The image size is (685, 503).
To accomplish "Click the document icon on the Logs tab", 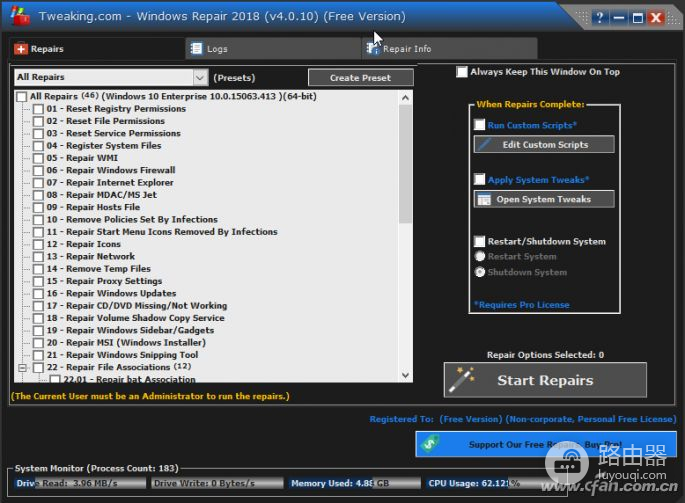I will 196,48.
